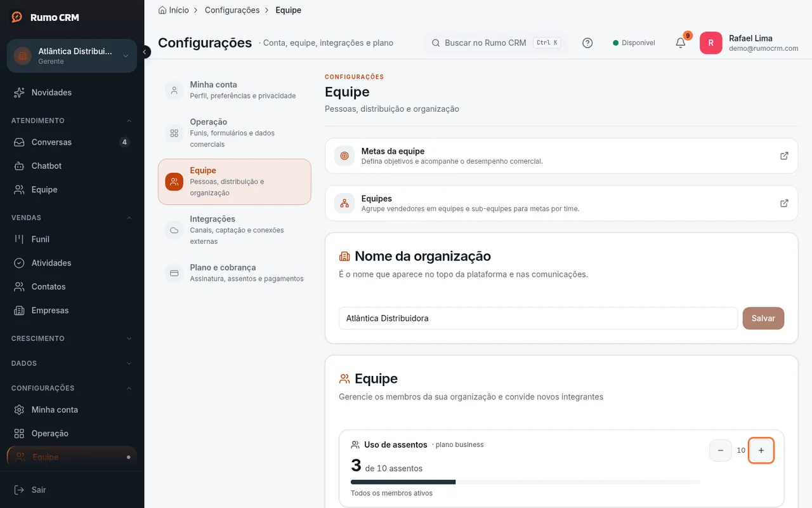The width and height of the screenshot is (812, 508).
Task: Click the Salvar button
Action: click(x=763, y=318)
